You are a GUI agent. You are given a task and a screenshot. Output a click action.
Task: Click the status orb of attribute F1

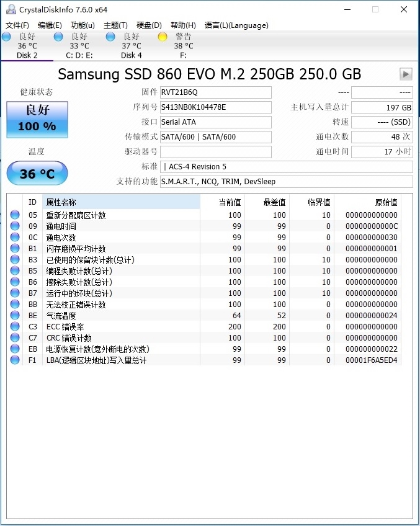(15, 360)
